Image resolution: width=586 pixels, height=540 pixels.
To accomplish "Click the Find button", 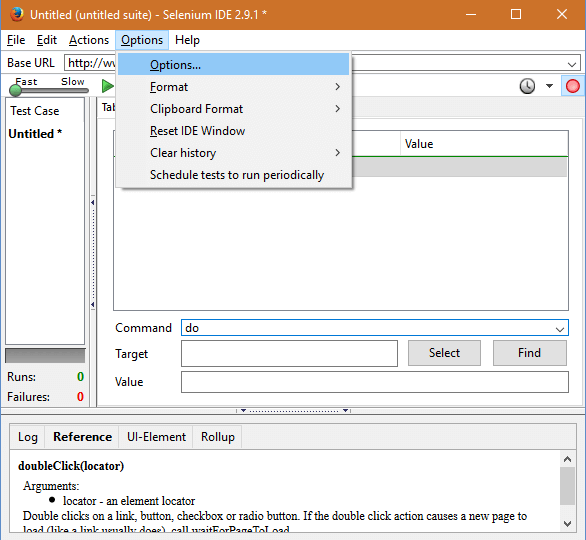I will click(530, 353).
